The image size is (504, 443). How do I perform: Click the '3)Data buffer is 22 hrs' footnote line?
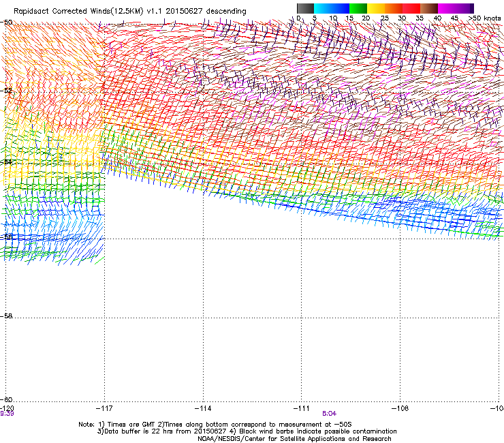[247, 431]
